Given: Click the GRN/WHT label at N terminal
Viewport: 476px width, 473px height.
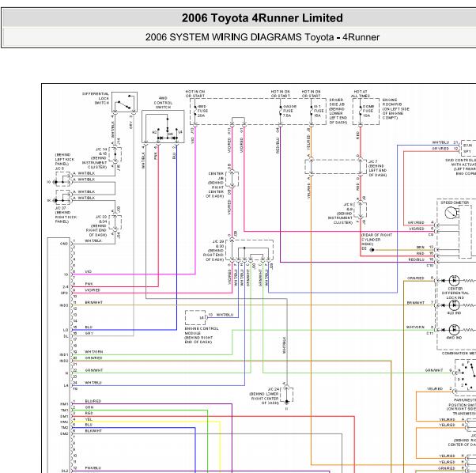Looking at the screenshot, I should 94,370.
